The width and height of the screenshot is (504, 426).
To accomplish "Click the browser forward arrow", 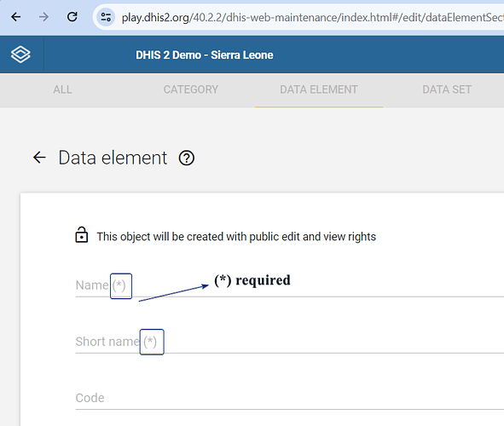I will [x=43, y=17].
